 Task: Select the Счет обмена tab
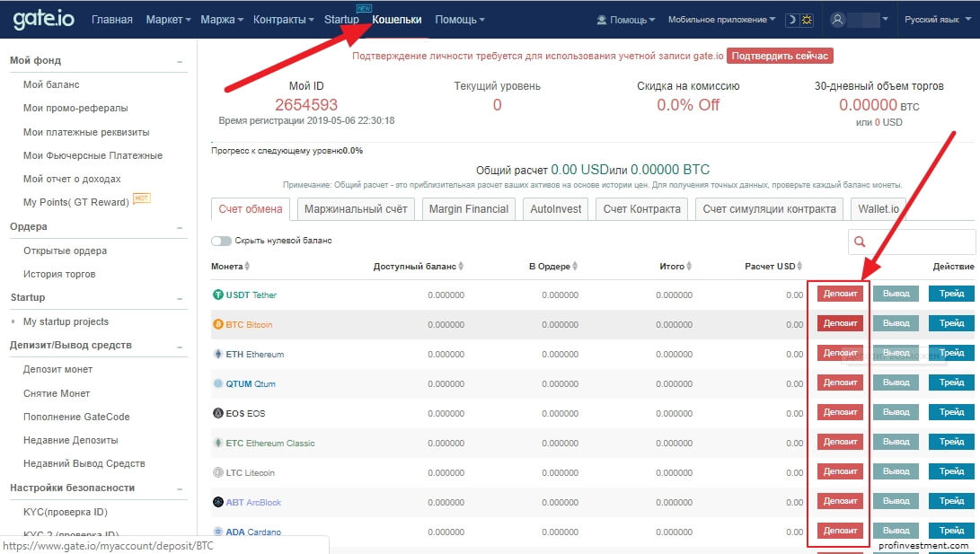tap(250, 209)
